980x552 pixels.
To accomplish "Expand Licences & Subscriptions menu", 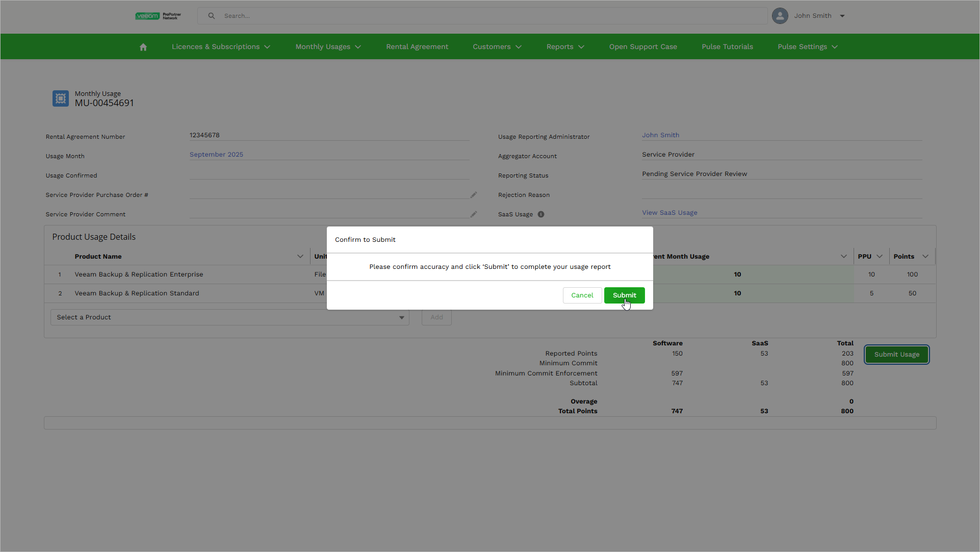I will coord(221,47).
